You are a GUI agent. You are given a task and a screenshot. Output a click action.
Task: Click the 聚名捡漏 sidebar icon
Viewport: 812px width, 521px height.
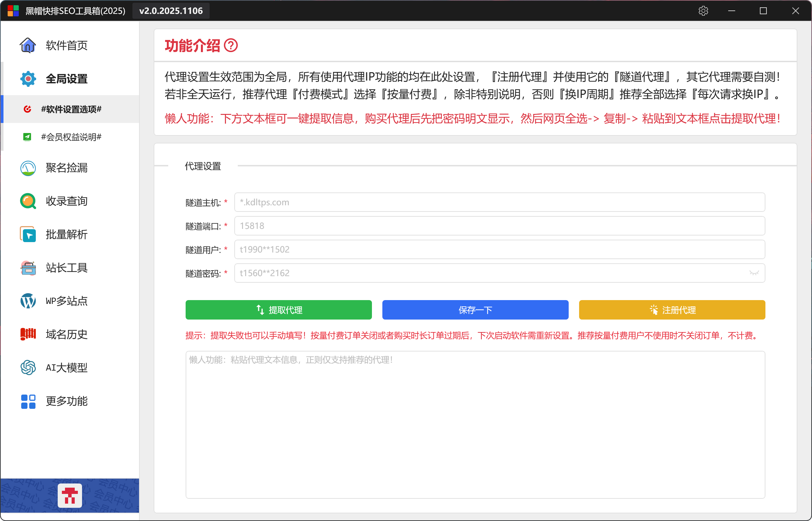coord(28,168)
